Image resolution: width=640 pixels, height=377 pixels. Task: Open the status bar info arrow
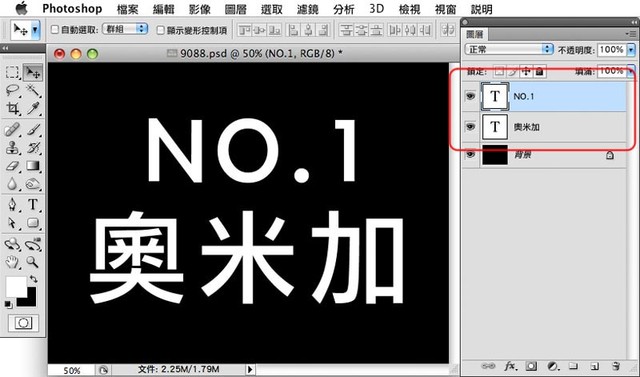pyautogui.click(x=250, y=370)
